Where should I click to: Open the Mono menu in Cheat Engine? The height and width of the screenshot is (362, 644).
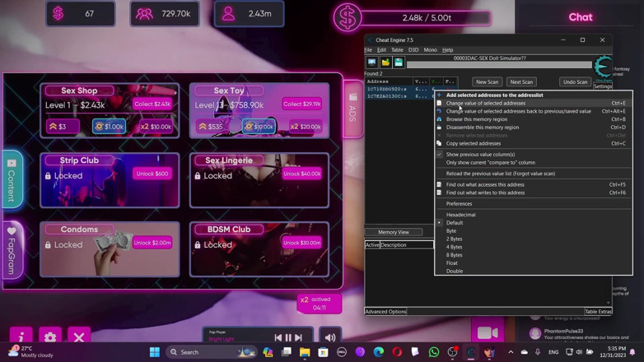(431, 50)
